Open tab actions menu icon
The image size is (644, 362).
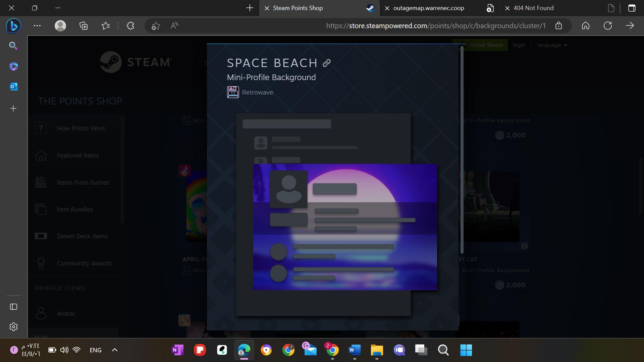click(x=632, y=8)
